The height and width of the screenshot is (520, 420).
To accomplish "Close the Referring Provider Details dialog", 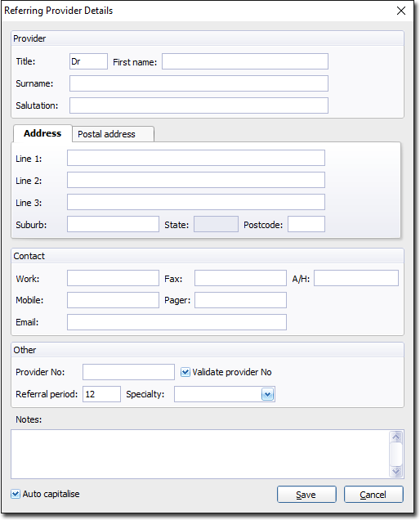I will click(401, 11).
